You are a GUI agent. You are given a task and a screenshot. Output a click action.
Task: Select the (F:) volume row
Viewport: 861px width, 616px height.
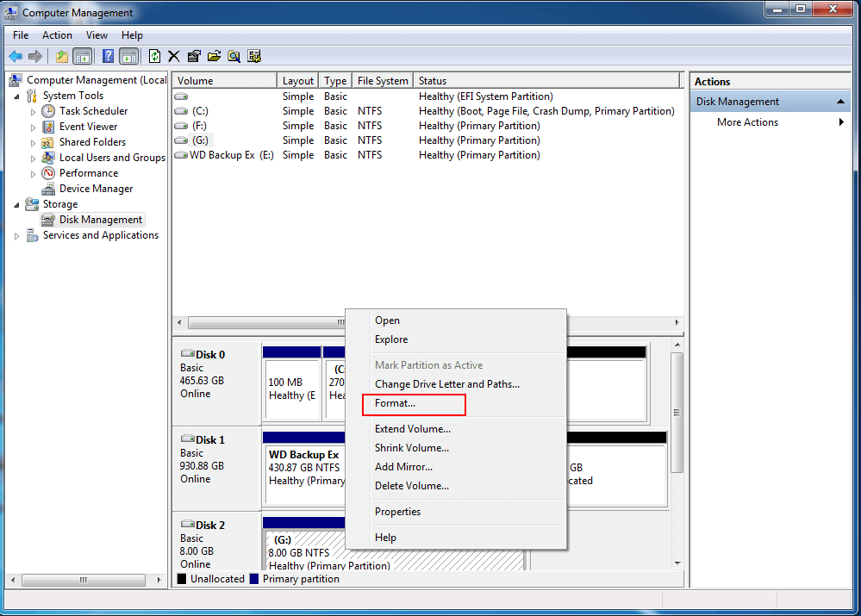coord(428,126)
